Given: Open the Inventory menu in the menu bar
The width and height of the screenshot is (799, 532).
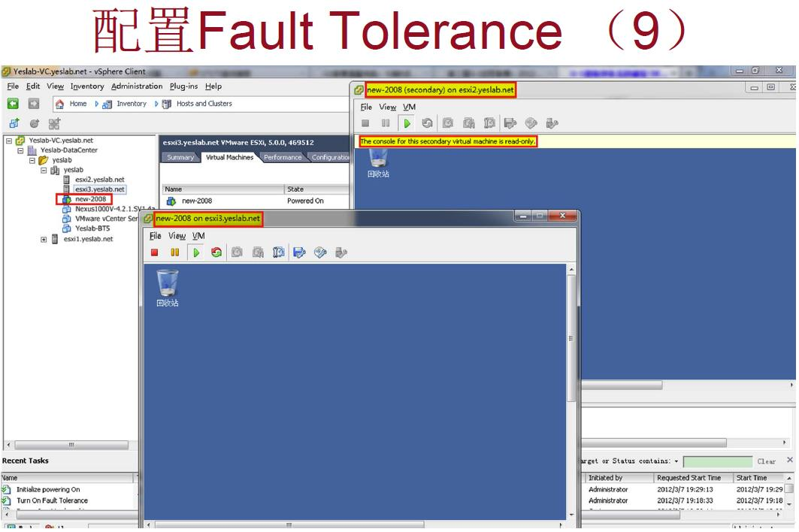Looking at the screenshot, I should click(x=87, y=86).
